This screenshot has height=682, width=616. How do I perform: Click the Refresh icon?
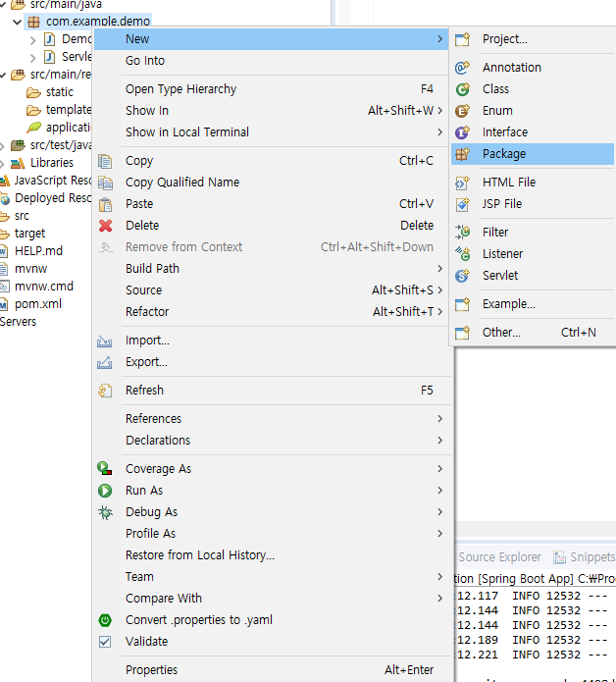(x=105, y=391)
